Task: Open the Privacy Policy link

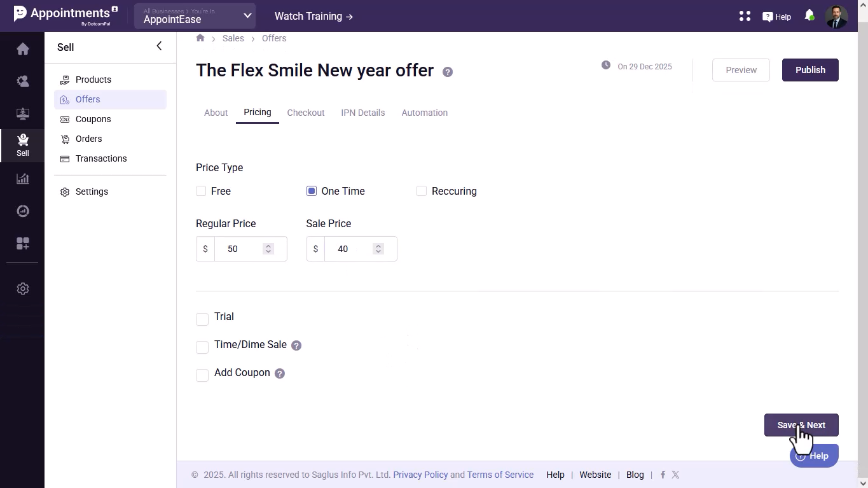Action: click(420, 475)
